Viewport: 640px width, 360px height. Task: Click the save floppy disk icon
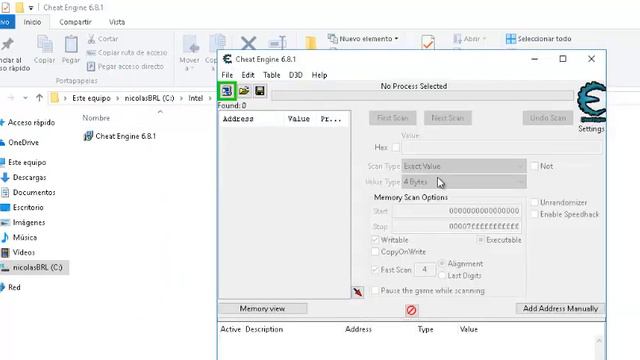click(x=260, y=91)
